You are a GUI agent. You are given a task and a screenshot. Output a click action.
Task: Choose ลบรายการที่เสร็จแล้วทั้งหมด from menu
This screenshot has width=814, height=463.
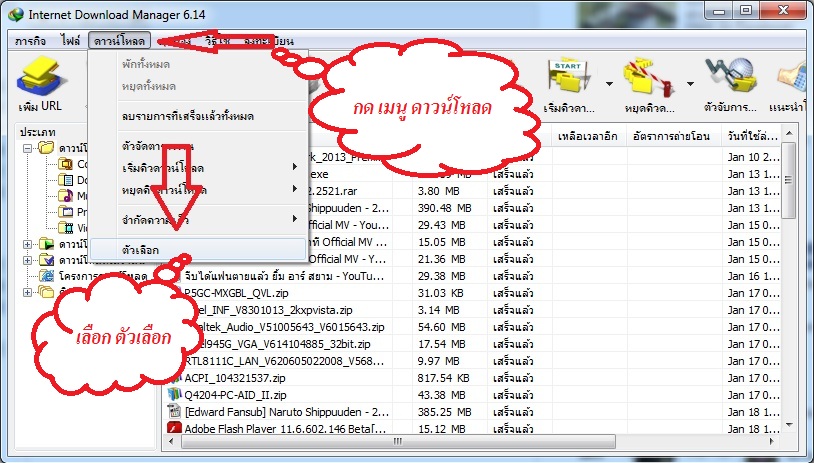point(198,116)
